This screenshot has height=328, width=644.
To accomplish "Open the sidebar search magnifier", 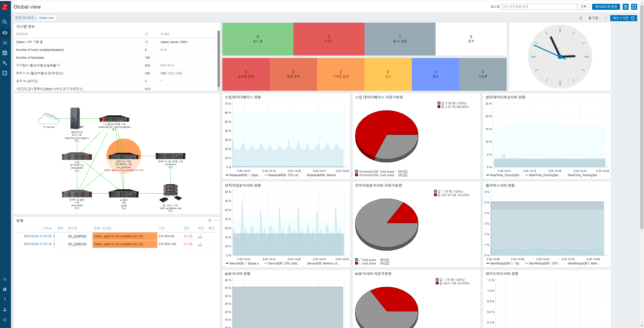I will click(5, 22).
